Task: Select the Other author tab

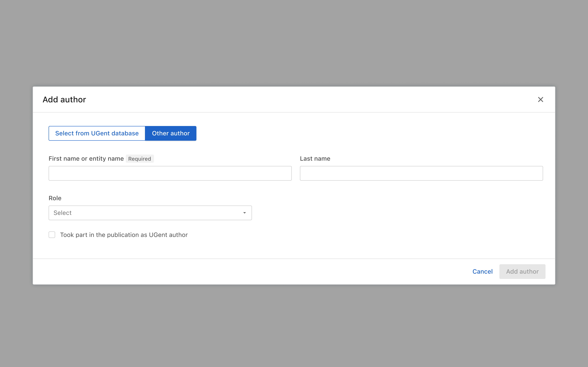Action: [x=171, y=133]
